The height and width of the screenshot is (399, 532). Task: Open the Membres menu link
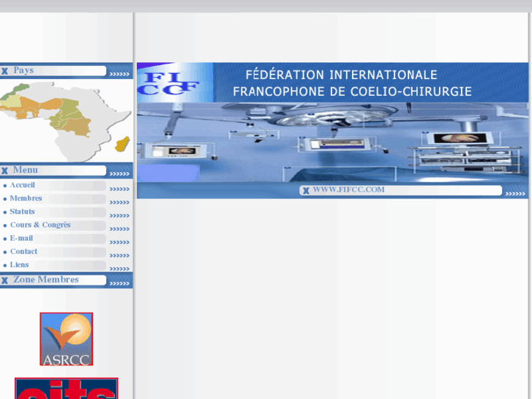coord(26,198)
